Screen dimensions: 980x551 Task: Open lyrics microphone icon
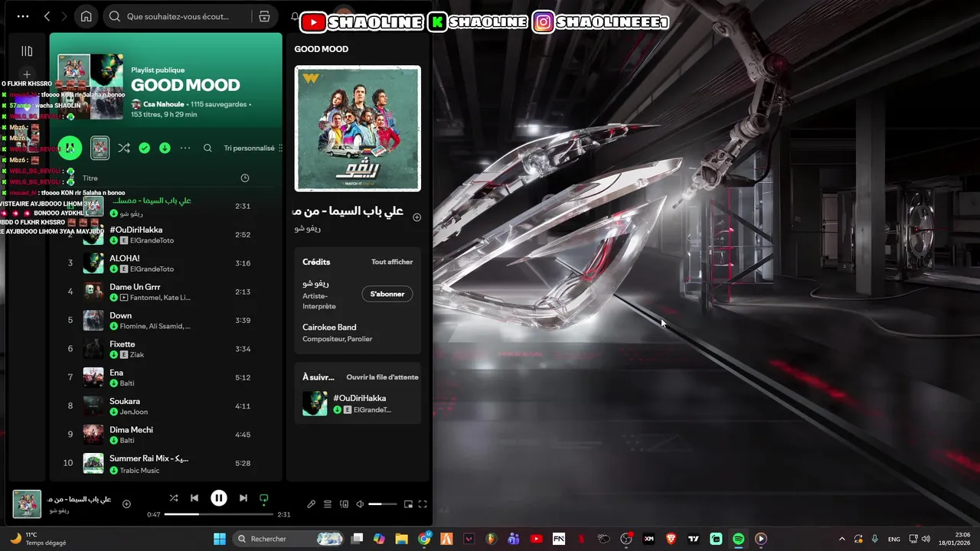[x=311, y=504]
